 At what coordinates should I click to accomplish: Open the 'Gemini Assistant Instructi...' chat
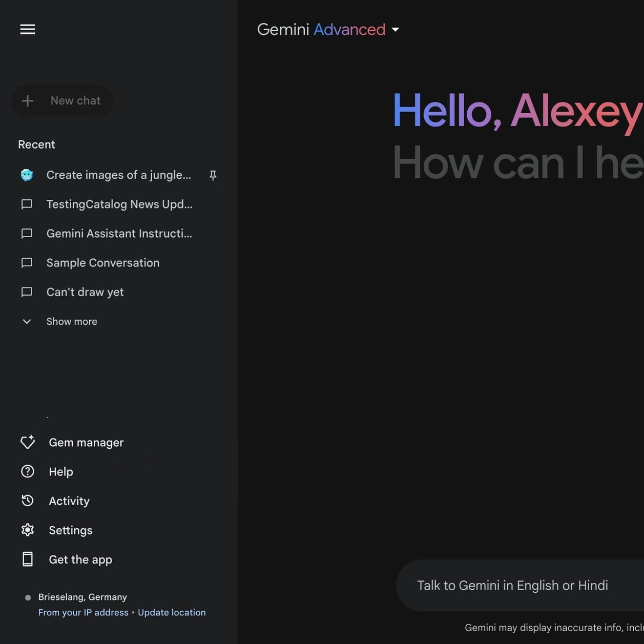[x=119, y=234]
